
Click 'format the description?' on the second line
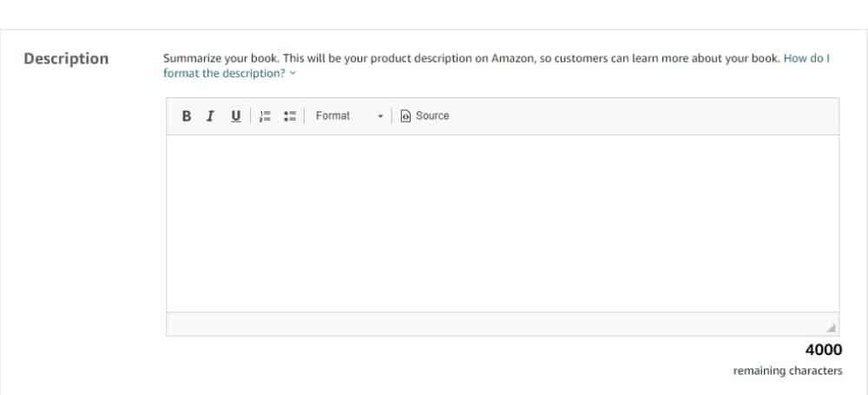(224, 73)
